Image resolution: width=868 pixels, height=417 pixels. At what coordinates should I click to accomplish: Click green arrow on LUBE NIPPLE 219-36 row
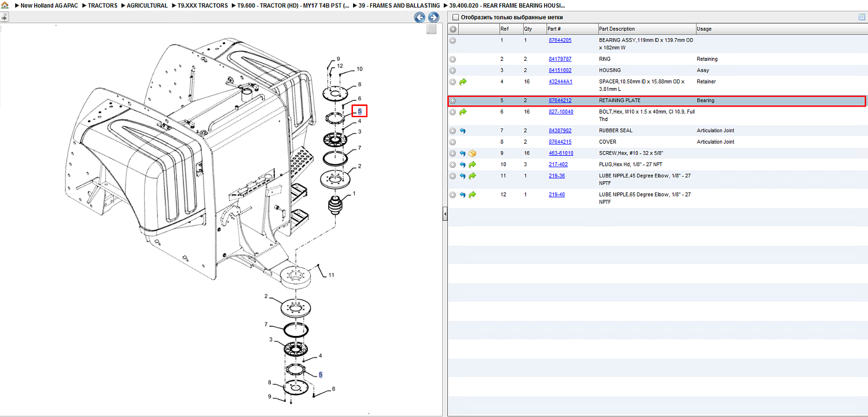click(472, 176)
